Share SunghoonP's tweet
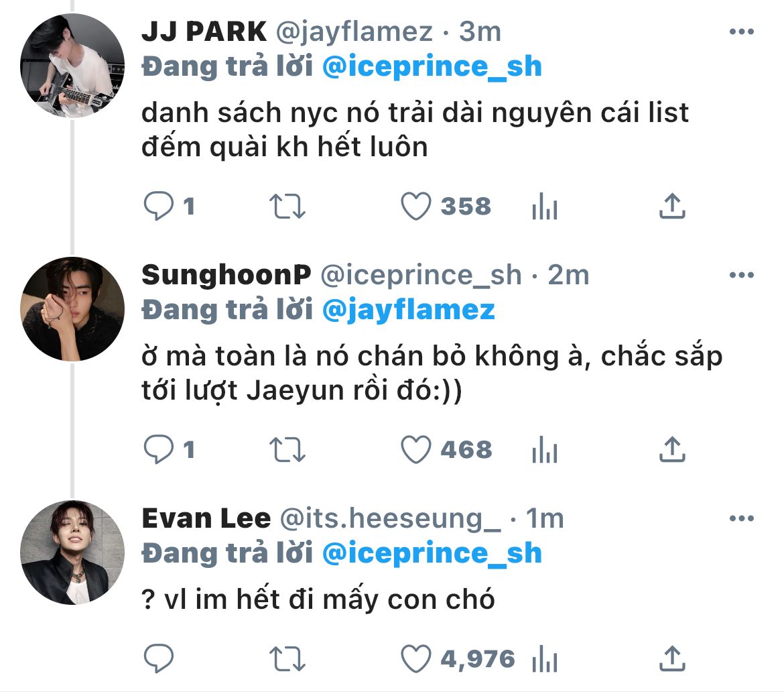This screenshot has width=784, height=692. point(672,449)
